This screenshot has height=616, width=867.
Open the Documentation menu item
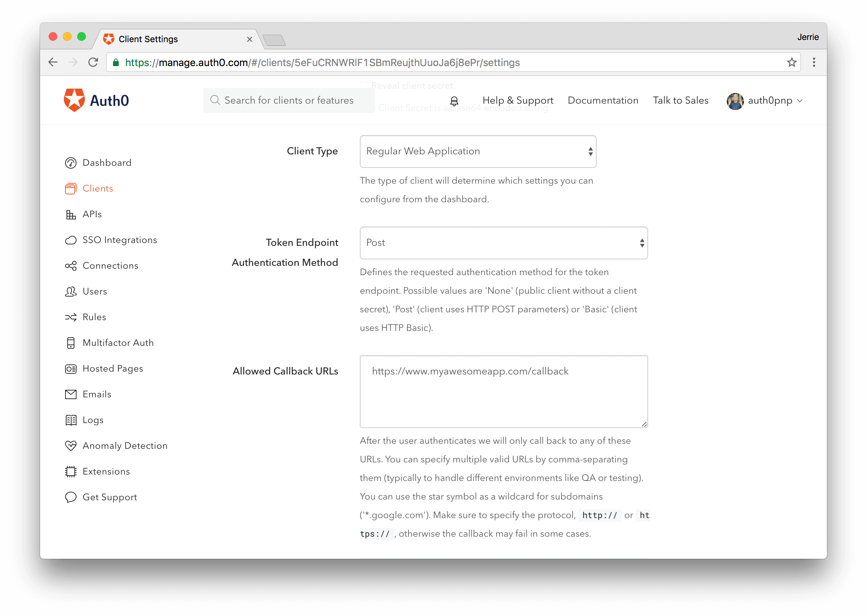pos(603,100)
